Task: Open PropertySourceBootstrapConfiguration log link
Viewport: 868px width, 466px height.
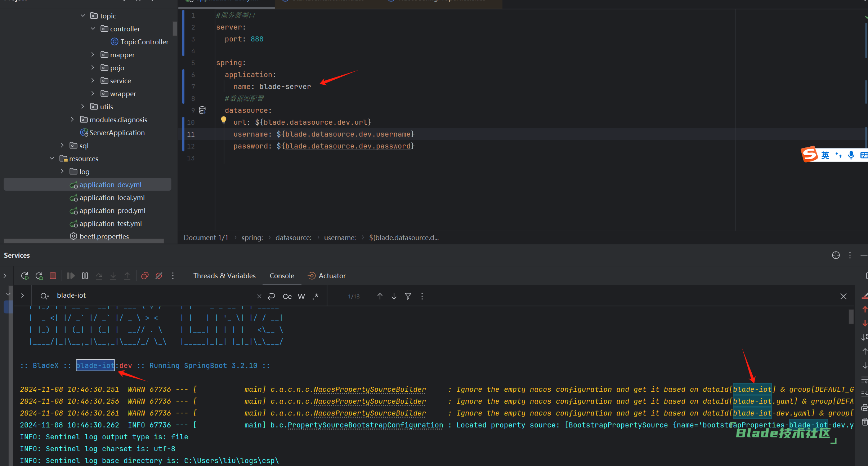Action: click(x=366, y=425)
